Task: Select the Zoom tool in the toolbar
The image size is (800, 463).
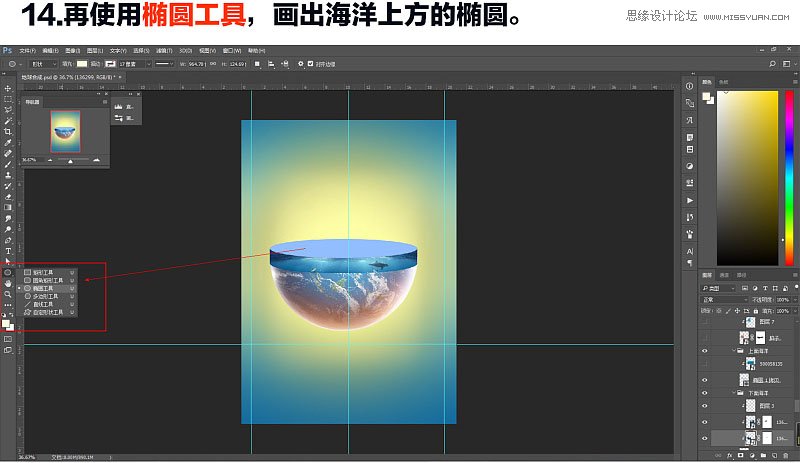Action: click(8, 294)
